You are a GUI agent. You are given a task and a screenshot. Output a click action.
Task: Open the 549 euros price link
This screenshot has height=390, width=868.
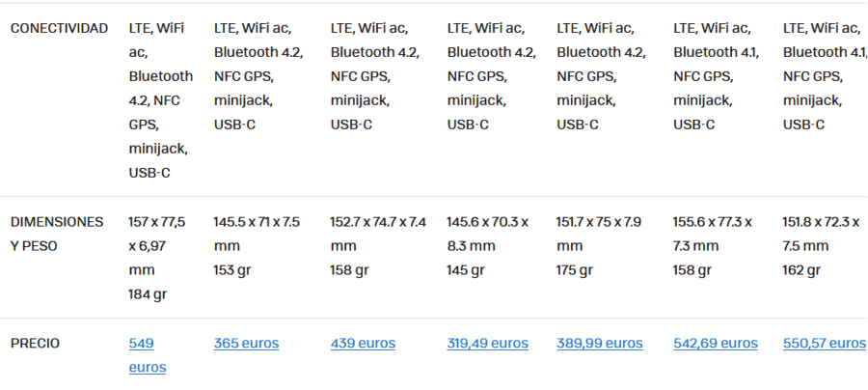click(x=148, y=355)
